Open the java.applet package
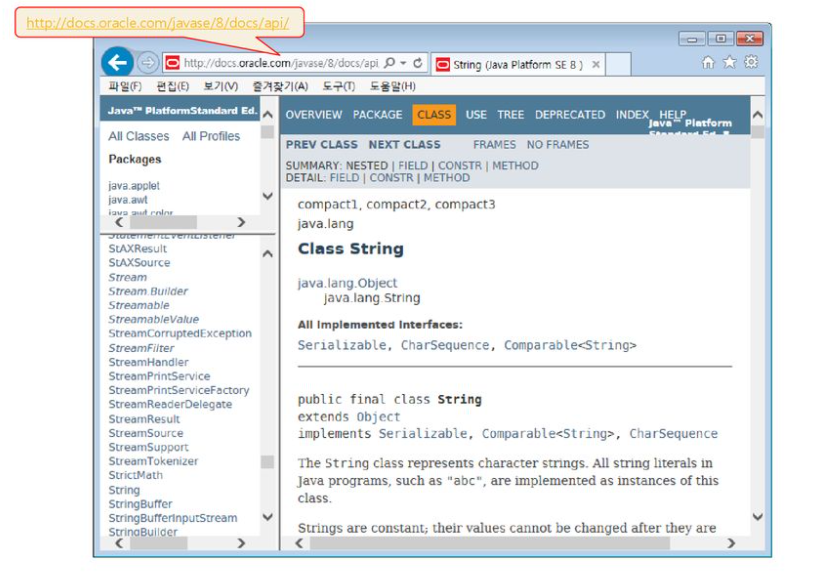The image size is (814, 579). click(x=134, y=186)
